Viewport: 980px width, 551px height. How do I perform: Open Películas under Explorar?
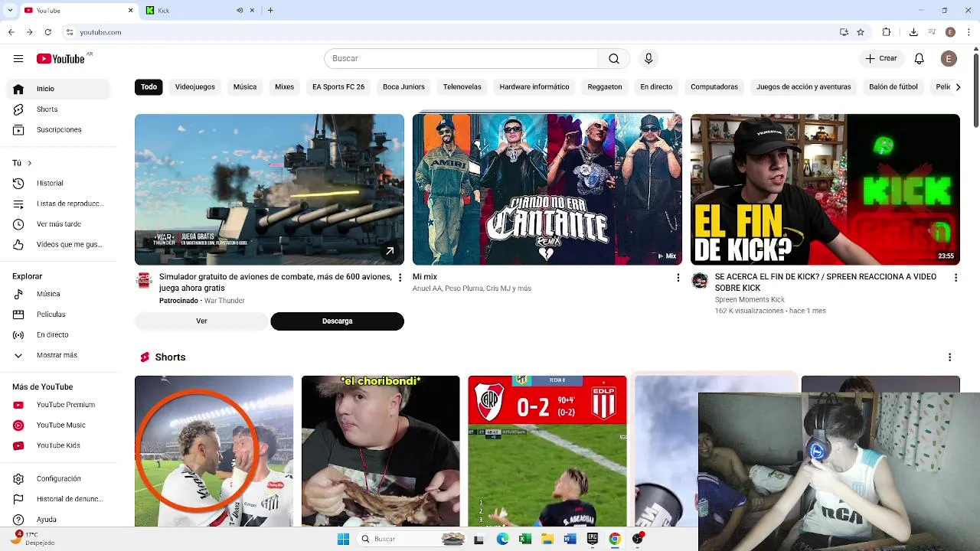coord(58,315)
